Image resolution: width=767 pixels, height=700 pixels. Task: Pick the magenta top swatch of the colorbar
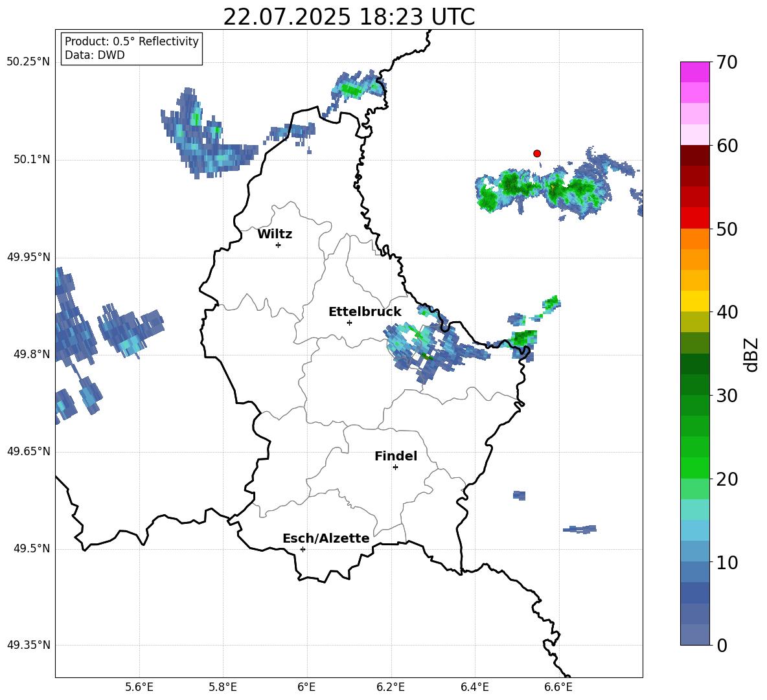(694, 72)
